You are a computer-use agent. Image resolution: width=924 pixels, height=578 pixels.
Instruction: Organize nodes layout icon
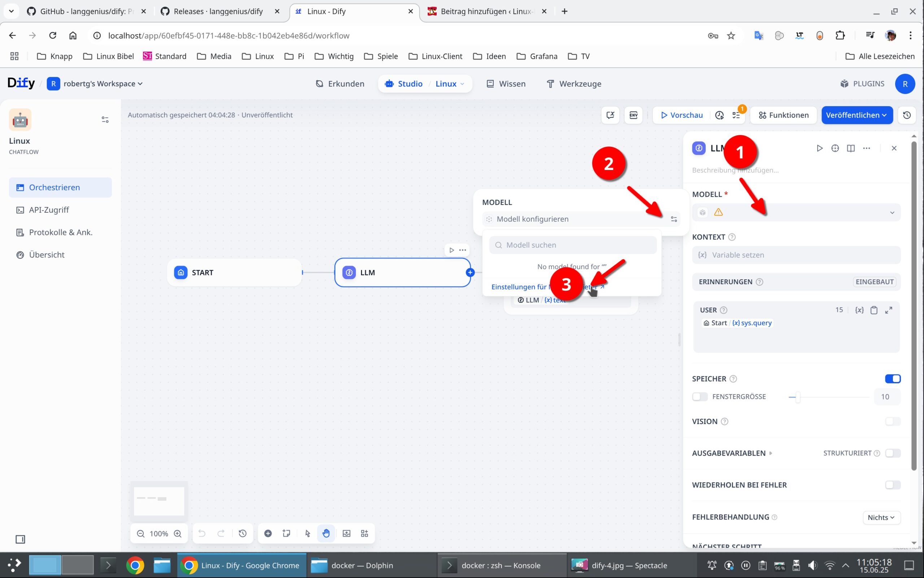pos(365,533)
